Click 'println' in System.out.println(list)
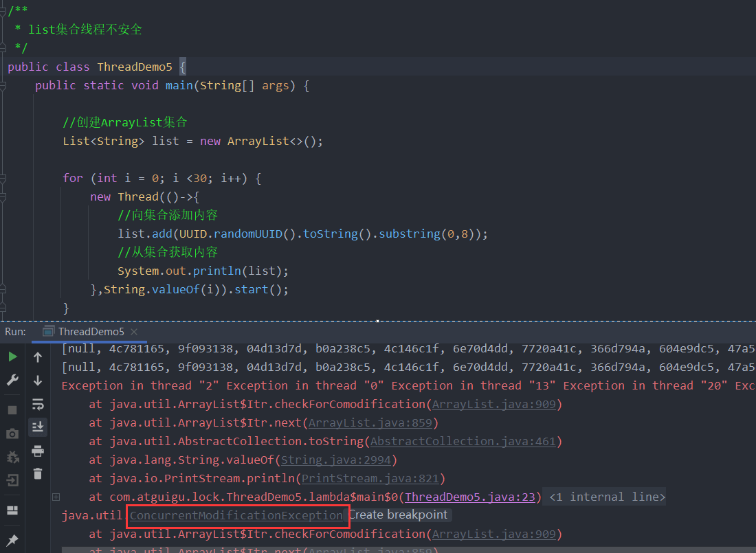The height and width of the screenshot is (553, 756). pyautogui.click(x=217, y=271)
